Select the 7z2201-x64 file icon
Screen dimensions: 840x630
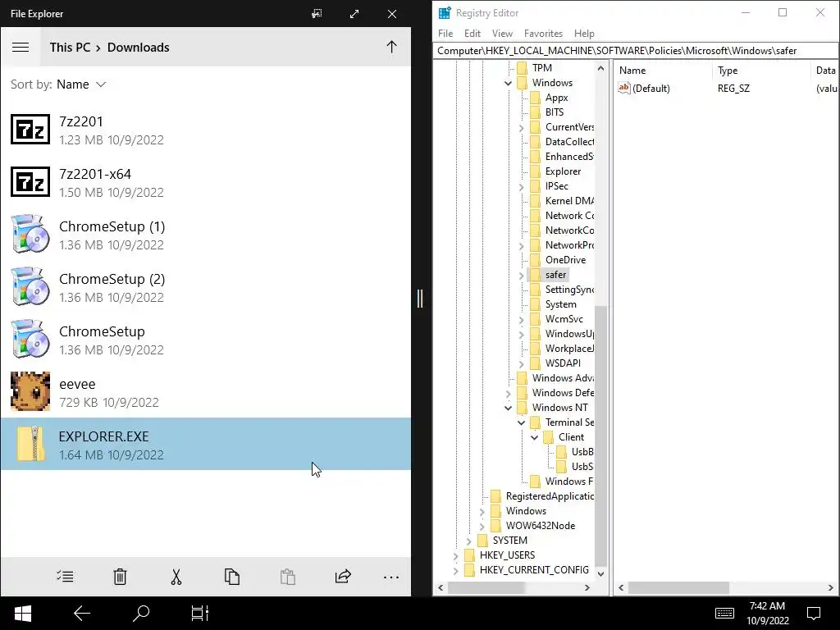tap(30, 181)
